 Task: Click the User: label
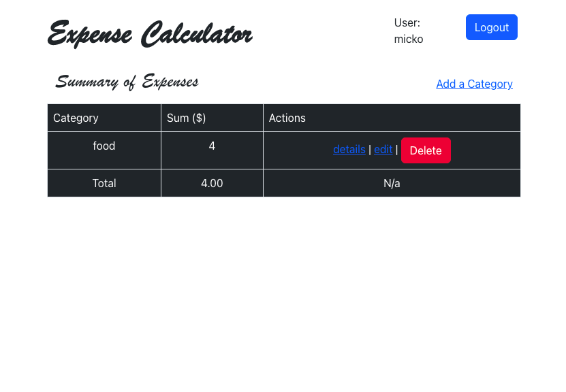[407, 22]
